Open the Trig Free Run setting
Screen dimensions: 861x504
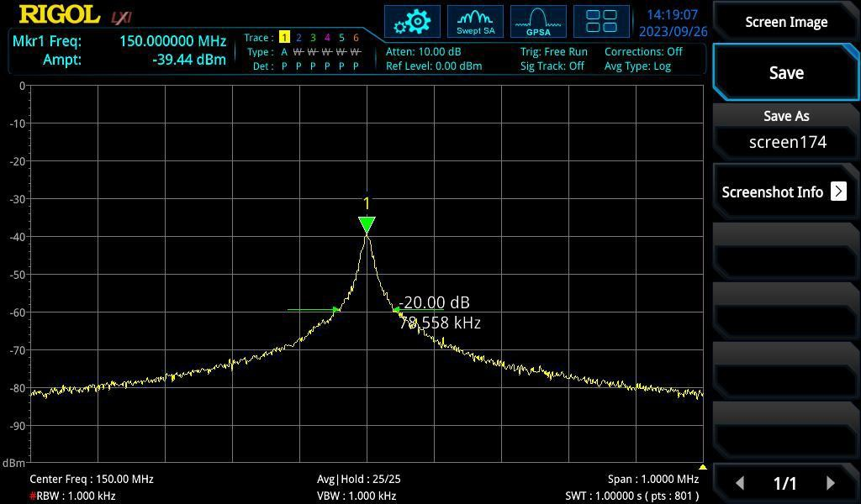(x=553, y=51)
